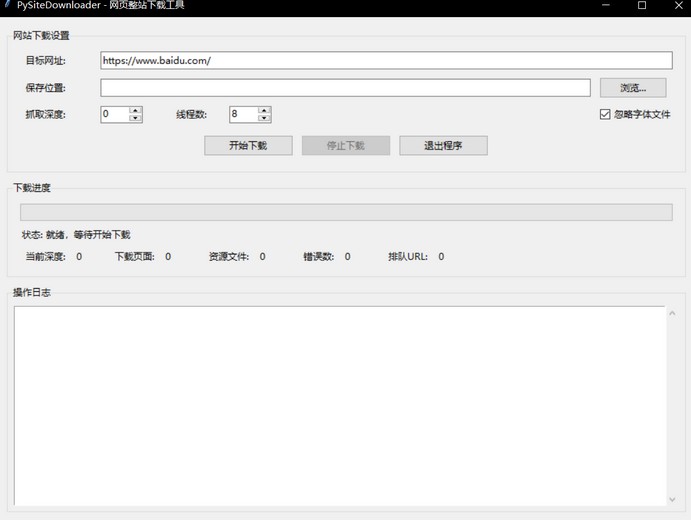Viewport: 691px width, 520px height.
Task: Toggle the 忽略字体文件 checkbox
Action: pos(605,114)
